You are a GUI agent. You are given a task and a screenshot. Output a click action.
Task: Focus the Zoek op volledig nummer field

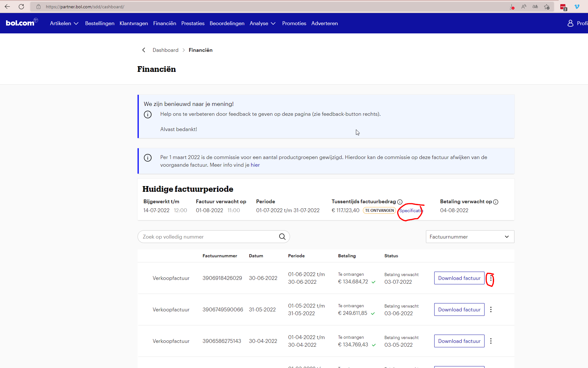click(x=209, y=237)
